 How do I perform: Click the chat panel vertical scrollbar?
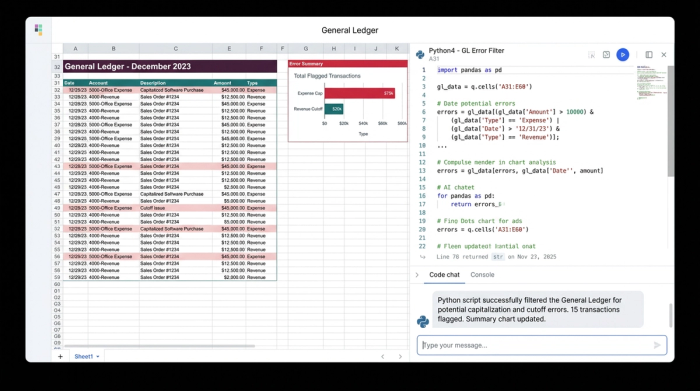point(671,315)
